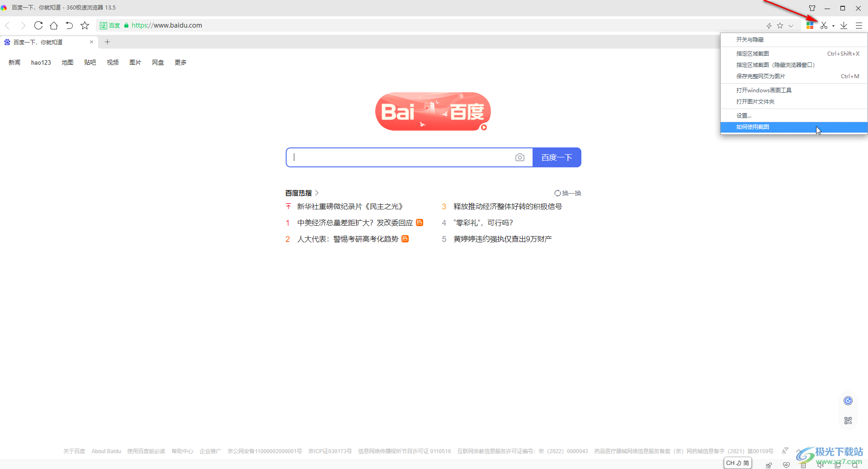
Task: Open the hao123 link
Action: (x=41, y=62)
